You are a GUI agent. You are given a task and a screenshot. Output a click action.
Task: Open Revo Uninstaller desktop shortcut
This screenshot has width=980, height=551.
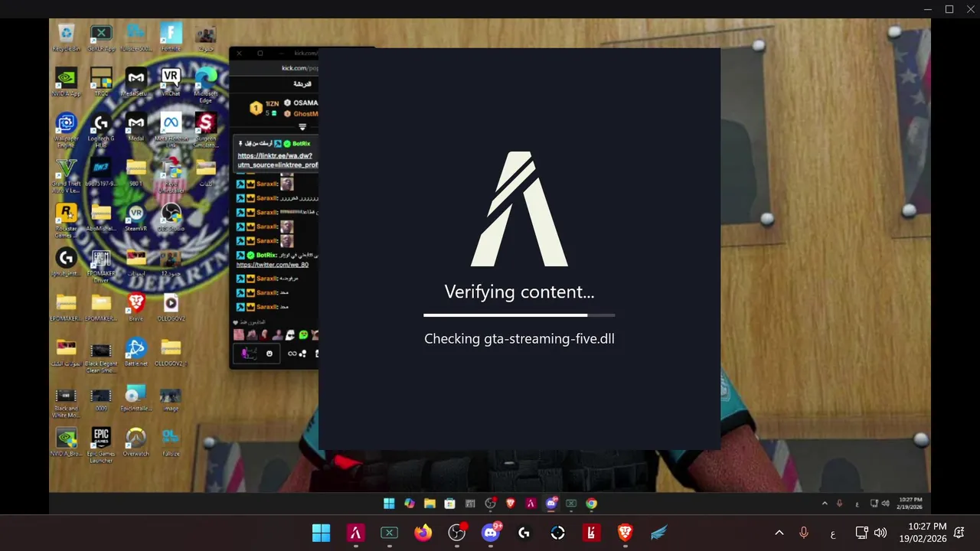pyautogui.click(x=171, y=174)
